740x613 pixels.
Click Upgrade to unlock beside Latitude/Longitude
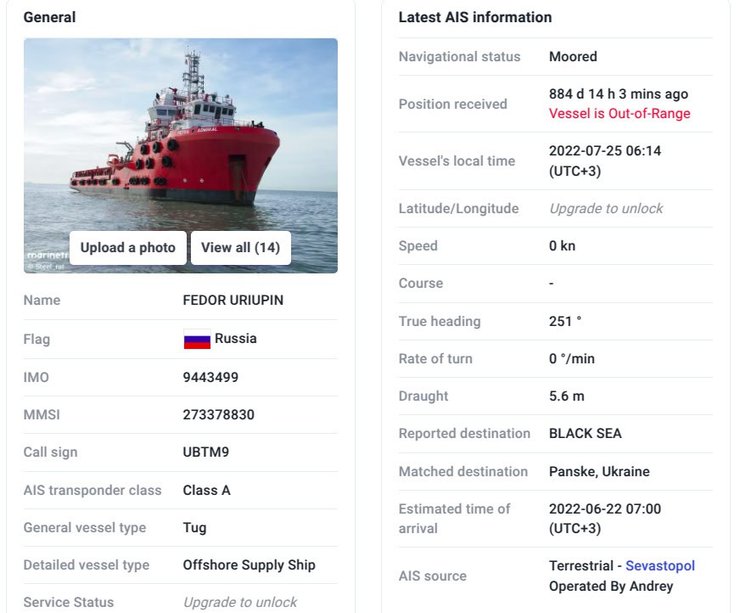606,209
